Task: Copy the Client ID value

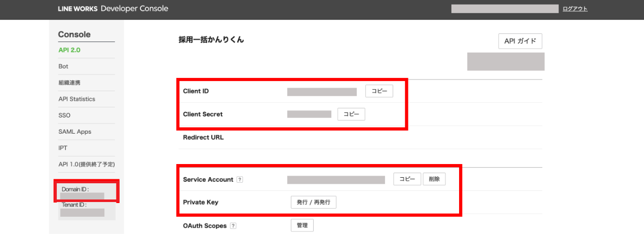Action: tap(379, 91)
